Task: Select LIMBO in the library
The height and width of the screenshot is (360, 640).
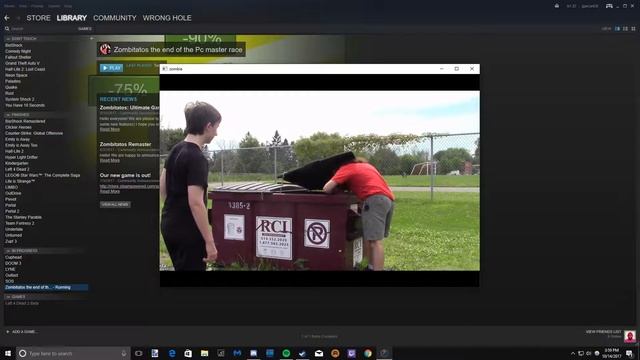Action: pyautogui.click(x=11, y=187)
